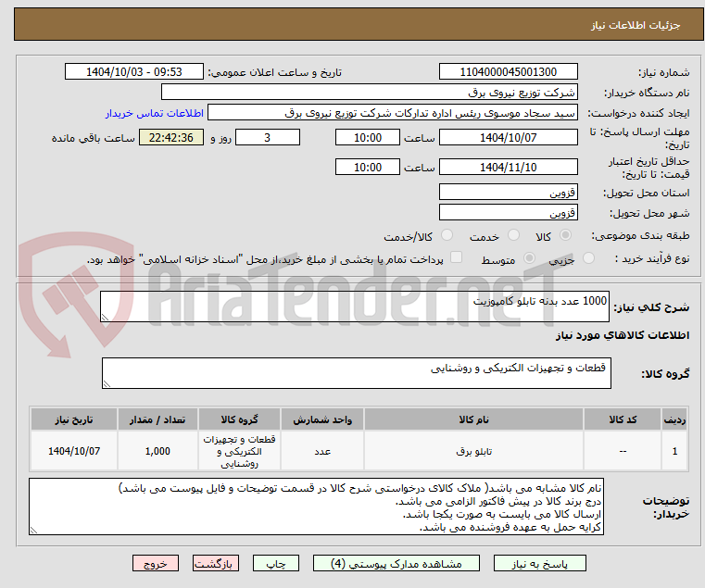
Task: Click the buyer name field شرکت توزیع نیروی برق
Action: click(x=369, y=93)
